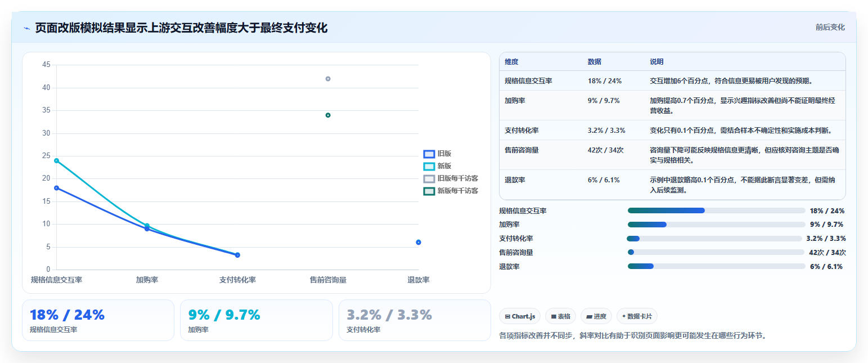Click the 42次 / 34次 progress value
Image resolution: width=868 pixels, height=363 pixels.
tap(827, 253)
